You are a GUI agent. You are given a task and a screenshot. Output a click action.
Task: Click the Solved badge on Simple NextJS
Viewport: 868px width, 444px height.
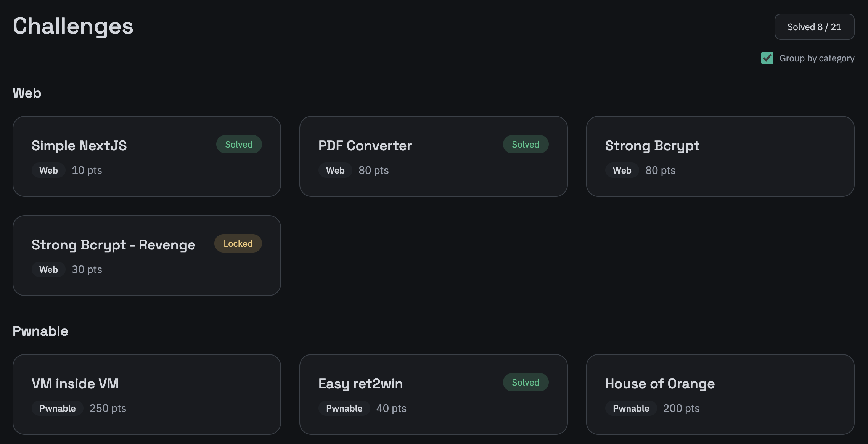point(239,145)
